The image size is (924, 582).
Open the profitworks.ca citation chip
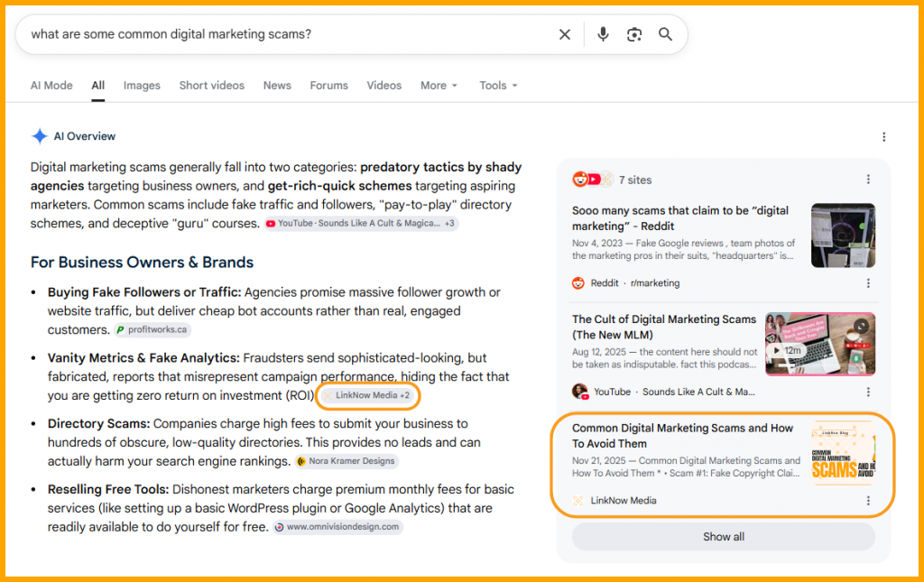point(152,329)
